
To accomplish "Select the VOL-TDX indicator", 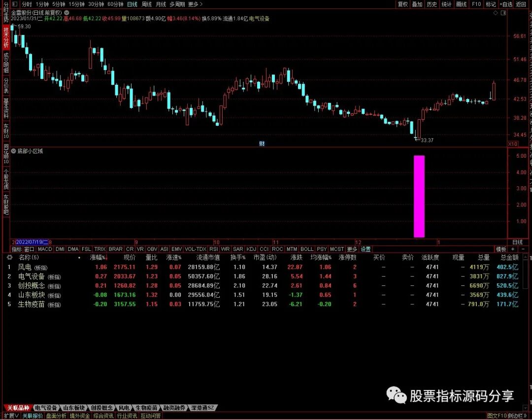I will click(x=196, y=249).
